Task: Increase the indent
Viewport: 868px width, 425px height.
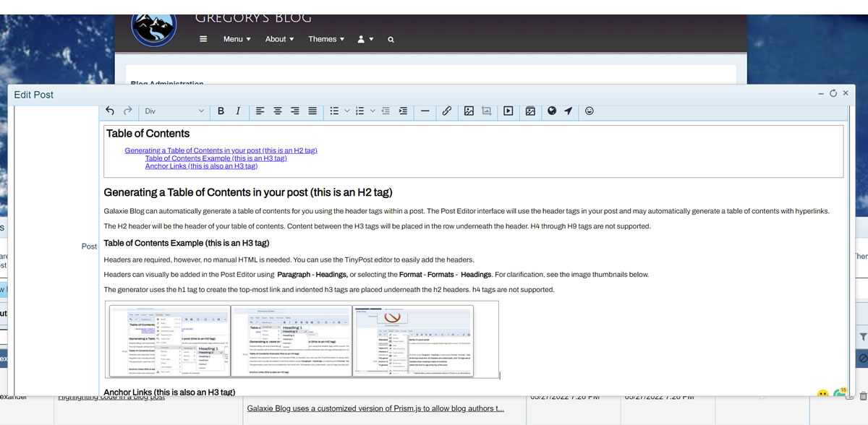Action: click(403, 111)
